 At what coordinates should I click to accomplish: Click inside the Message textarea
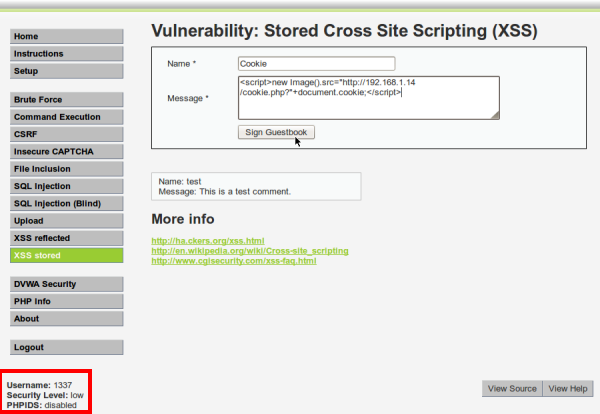coord(369,98)
